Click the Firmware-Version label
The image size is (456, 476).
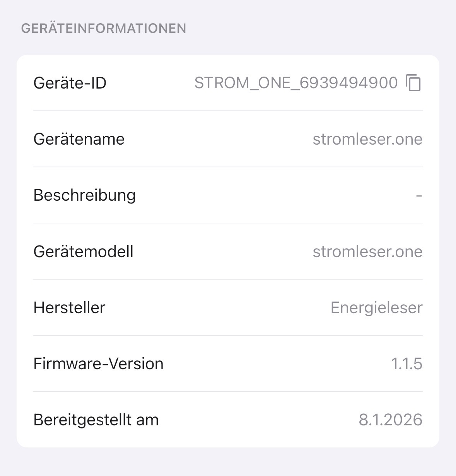(x=98, y=364)
